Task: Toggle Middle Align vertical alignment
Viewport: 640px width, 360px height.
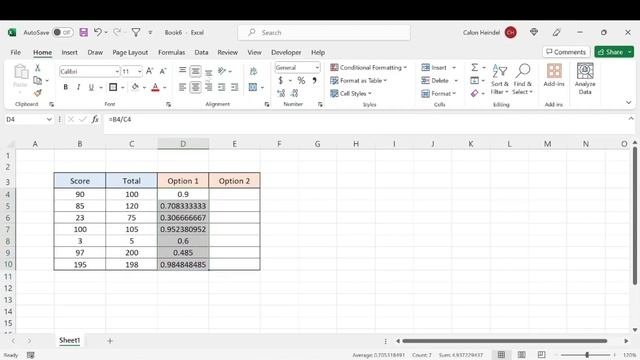Action: (196, 71)
